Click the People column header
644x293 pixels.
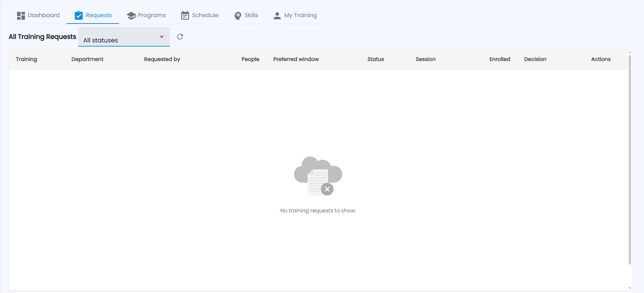250,59
